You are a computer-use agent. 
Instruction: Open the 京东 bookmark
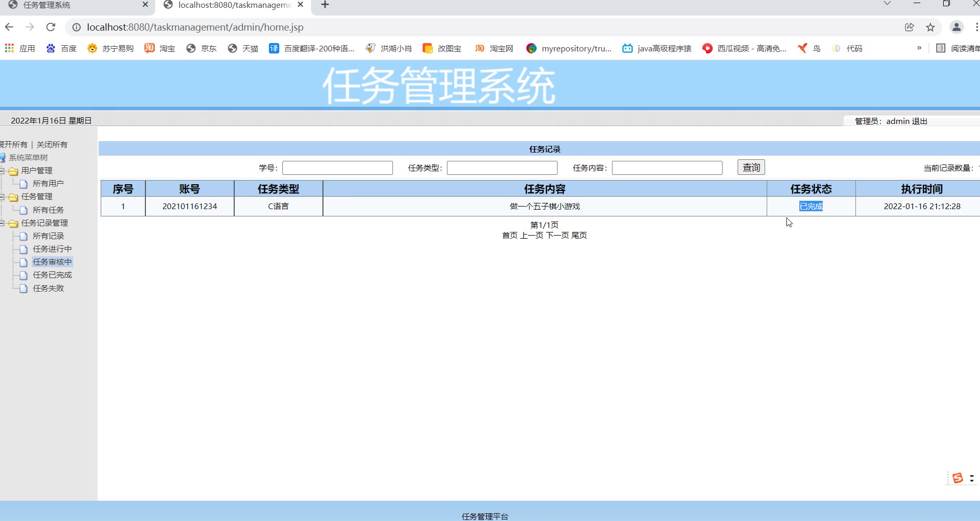pyautogui.click(x=201, y=48)
